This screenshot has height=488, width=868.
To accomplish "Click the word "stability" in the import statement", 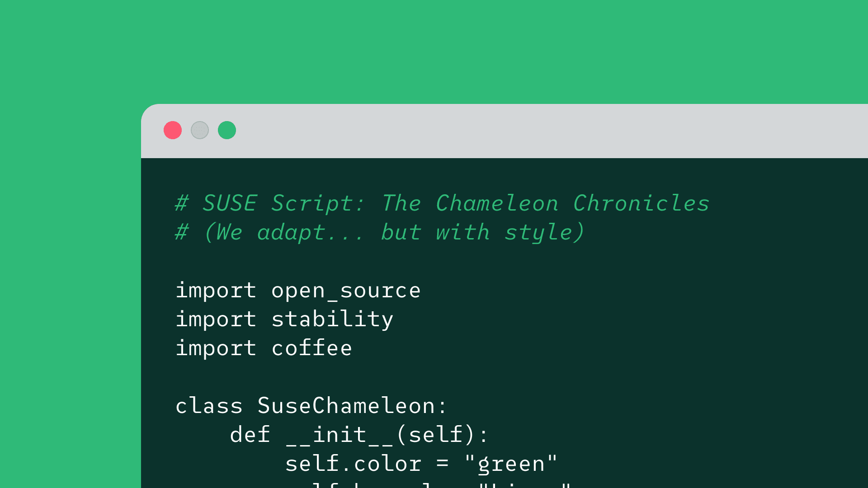I will click(332, 319).
